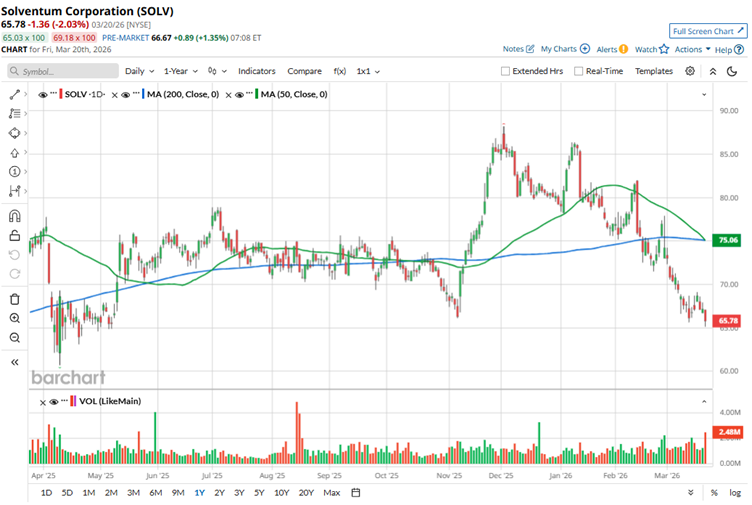752x505 pixels.
Task: Collapse the drawing tools sidebar
Action: 14,362
